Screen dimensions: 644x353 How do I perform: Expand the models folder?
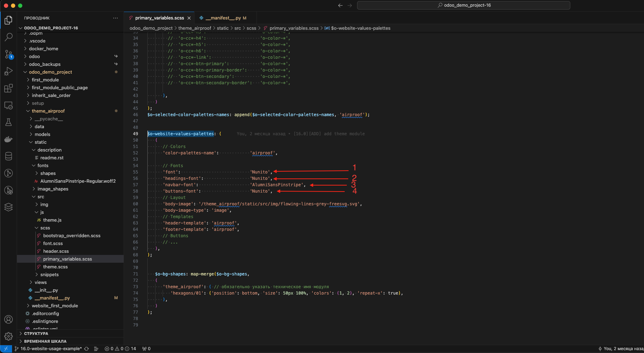[70, 135]
